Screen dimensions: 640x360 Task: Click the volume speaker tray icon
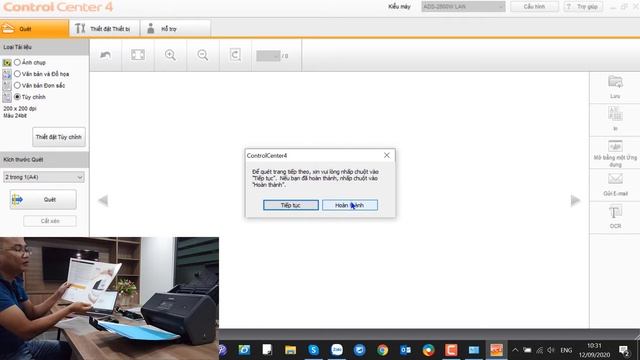pyautogui.click(x=551, y=350)
